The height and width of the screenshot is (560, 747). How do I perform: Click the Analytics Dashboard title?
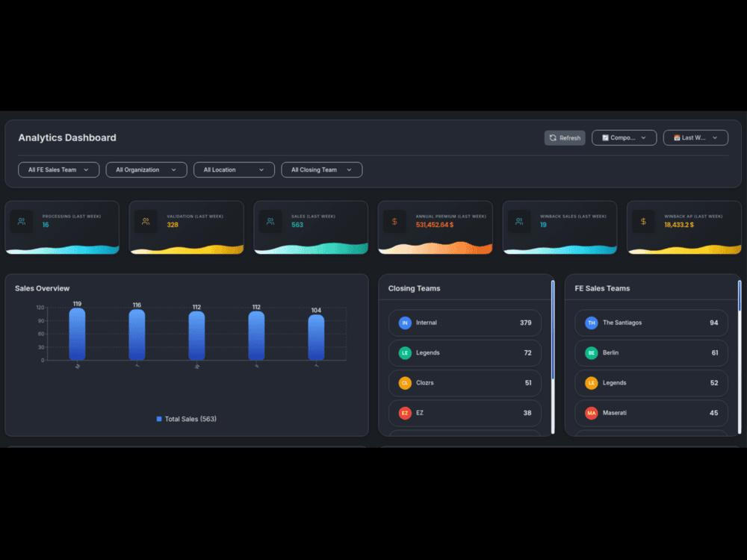pos(67,137)
